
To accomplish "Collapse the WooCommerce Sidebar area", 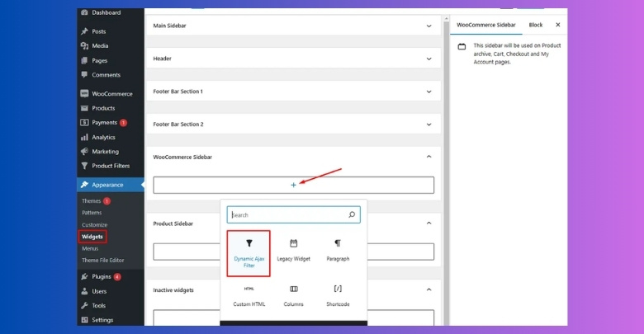I will point(429,157).
